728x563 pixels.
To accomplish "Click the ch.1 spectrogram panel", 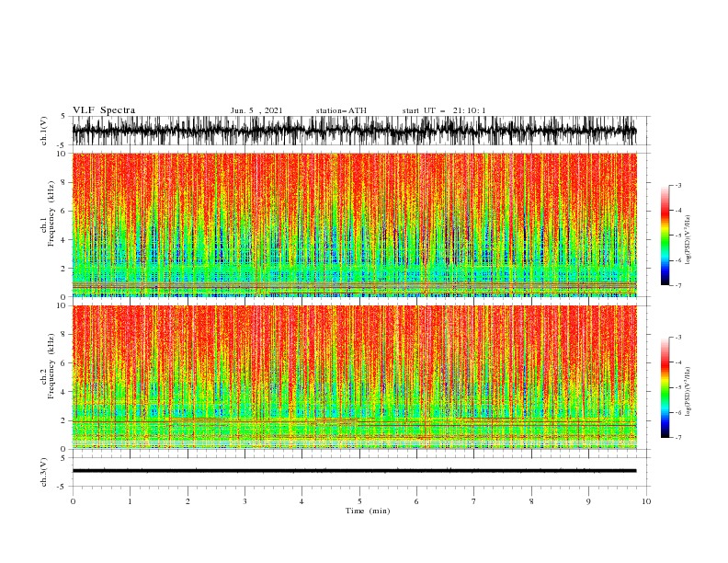I will point(354,224).
